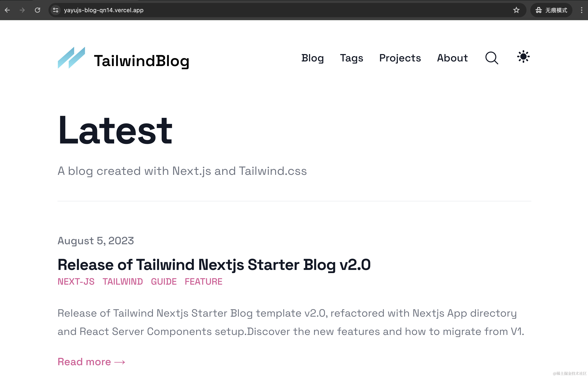Navigate to the About page
This screenshot has height=377, width=588.
pos(452,58)
